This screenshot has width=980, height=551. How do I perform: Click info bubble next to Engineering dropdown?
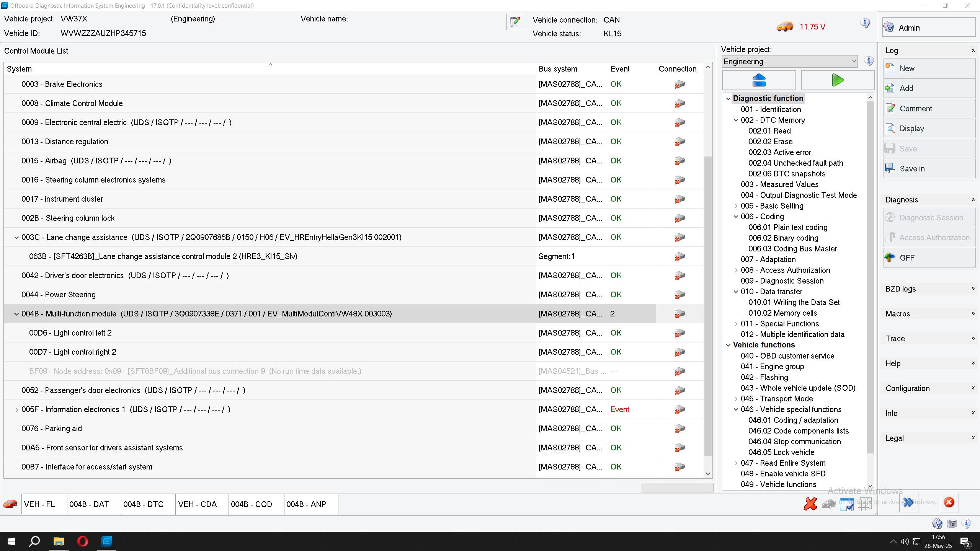[869, 61]
